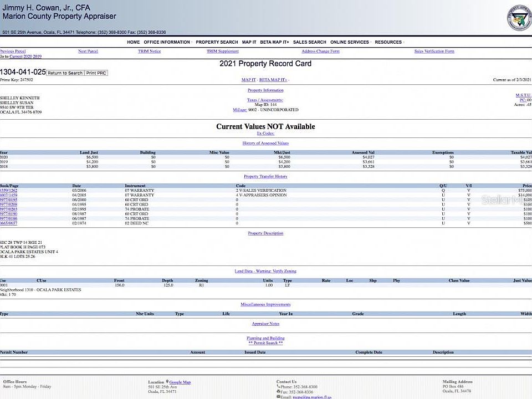Click the Return to Search button
Viewport: 532px width, 399px height.
[x=65, y=73]
